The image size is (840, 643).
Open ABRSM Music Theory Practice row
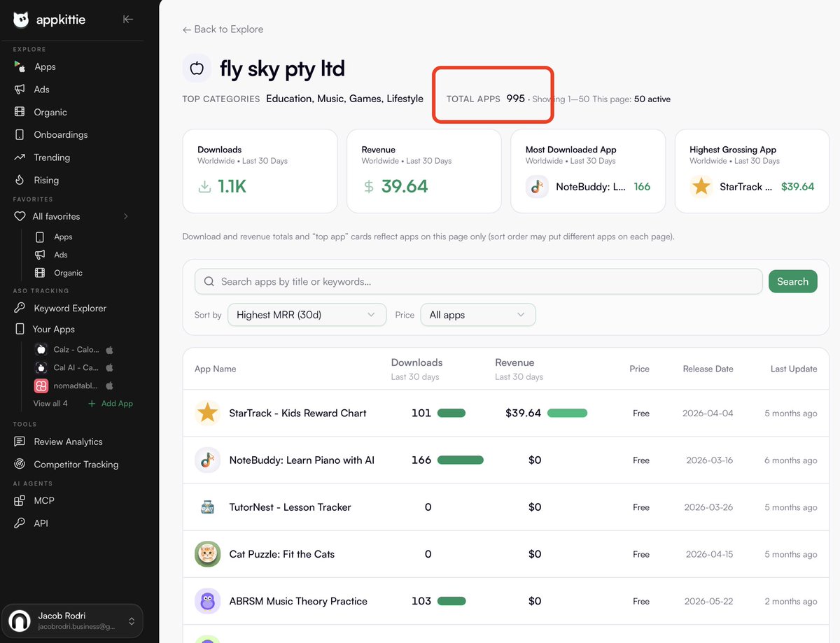(x=505, y=601)
